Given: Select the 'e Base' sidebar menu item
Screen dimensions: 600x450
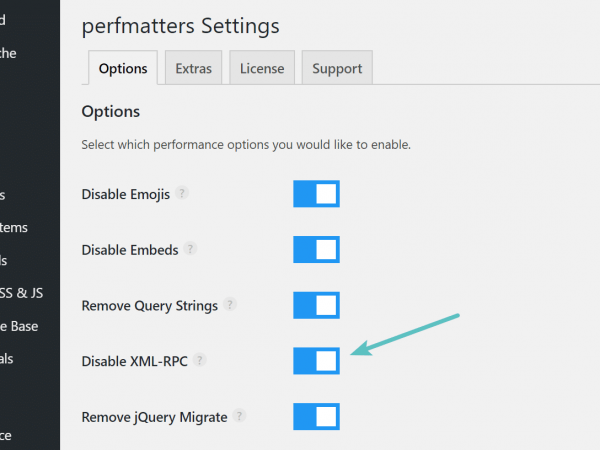Looking at the screenshot, I should pyautogui.click(x=20, y=326).
